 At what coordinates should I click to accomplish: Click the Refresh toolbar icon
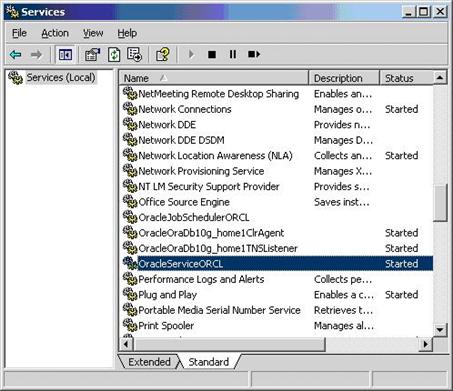pos(114,54)
